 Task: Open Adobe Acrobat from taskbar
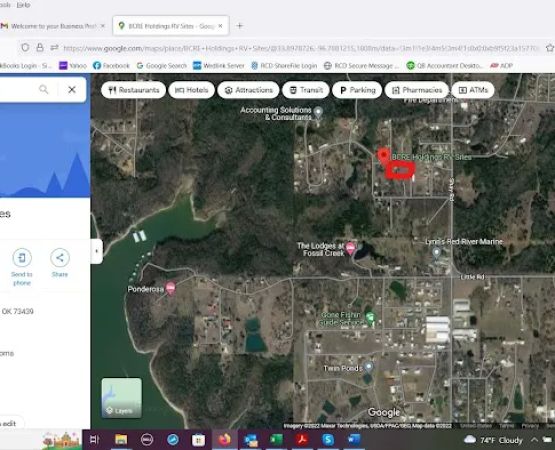pos(302,440)
